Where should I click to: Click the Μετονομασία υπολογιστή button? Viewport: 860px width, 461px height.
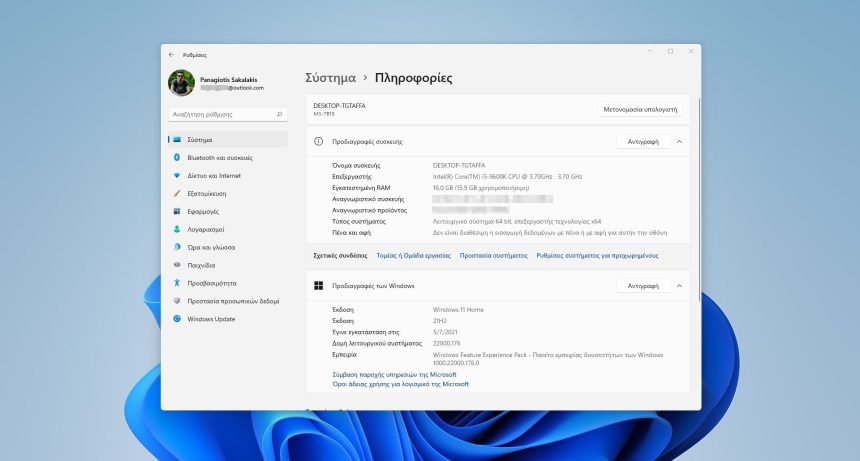pyautogui.click(x=640, y=110)
